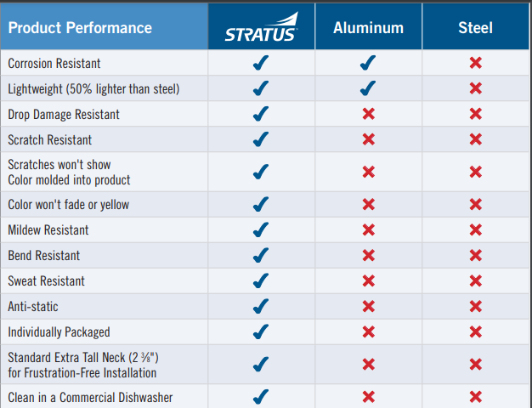This screenshot has width=532, height=408.
Task: Click Aluminum red X for Sweat Resistant
Action: coord(368,280)
